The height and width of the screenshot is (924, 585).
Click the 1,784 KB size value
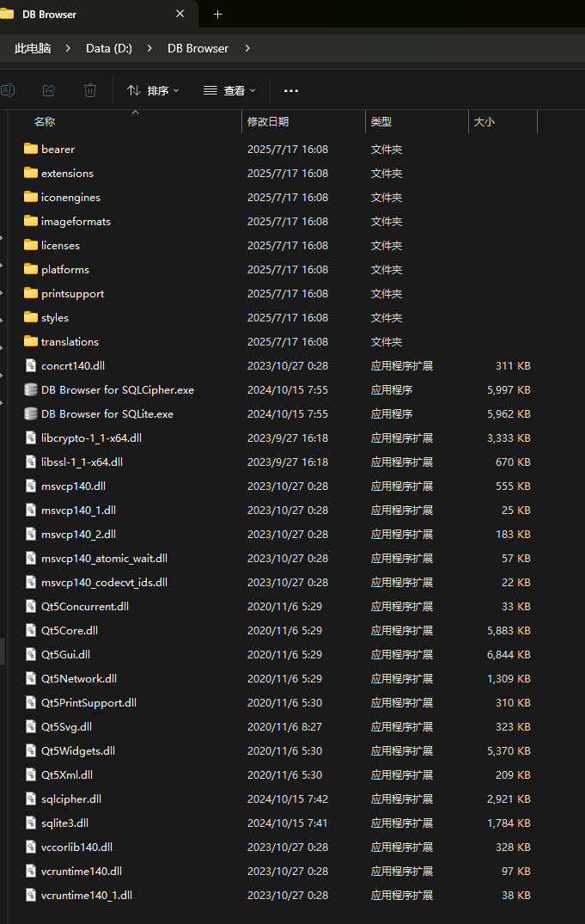[509, 823]
